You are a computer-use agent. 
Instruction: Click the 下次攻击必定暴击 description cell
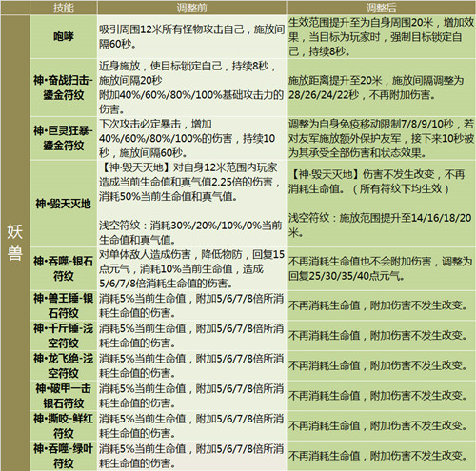pyautogui.click(x=191, y=138)
